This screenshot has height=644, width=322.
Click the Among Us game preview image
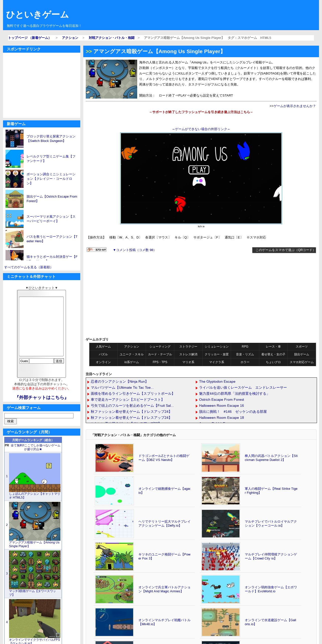tap(111, 79)
